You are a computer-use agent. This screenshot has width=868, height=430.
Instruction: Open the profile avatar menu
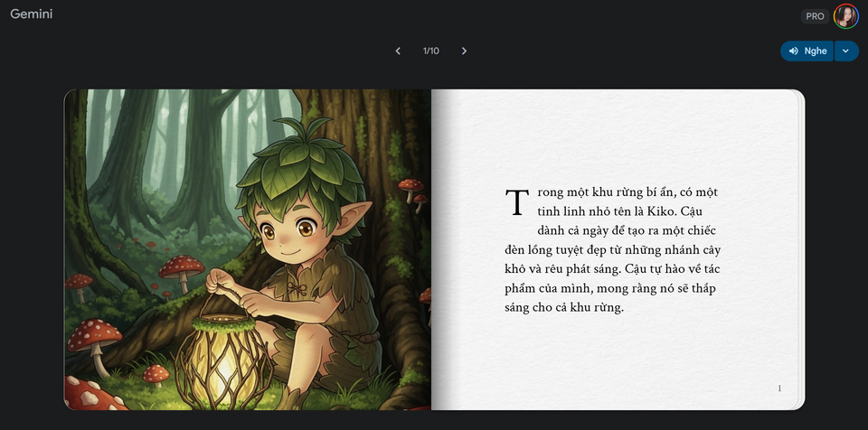(846, 16)
